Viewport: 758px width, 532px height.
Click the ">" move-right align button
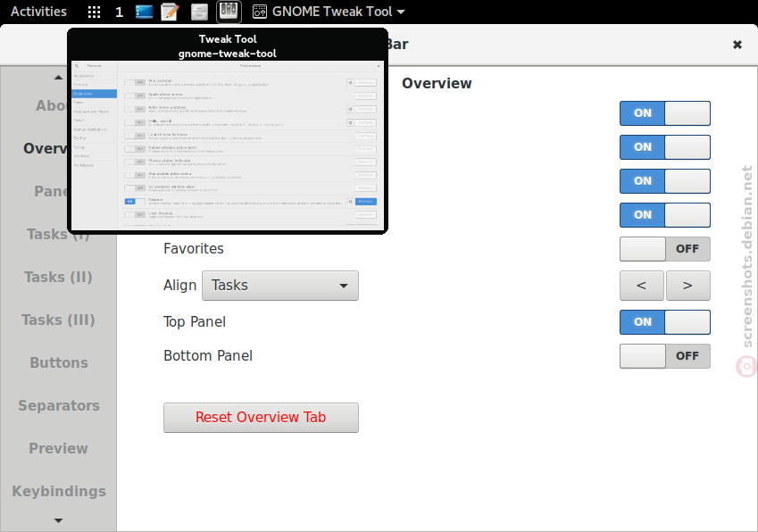coord(687,286)
